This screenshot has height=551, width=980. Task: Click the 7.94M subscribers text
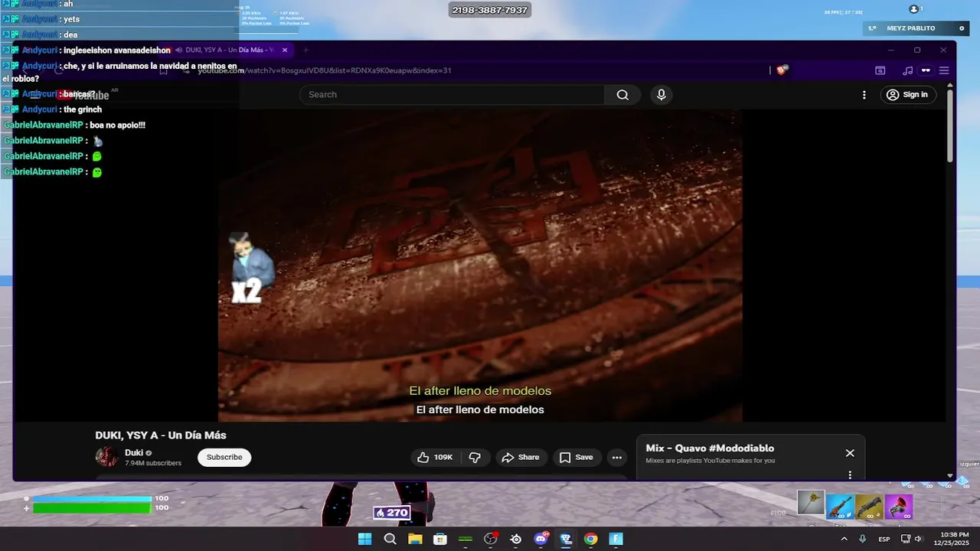pyautogui.click(x=153, y=463)
